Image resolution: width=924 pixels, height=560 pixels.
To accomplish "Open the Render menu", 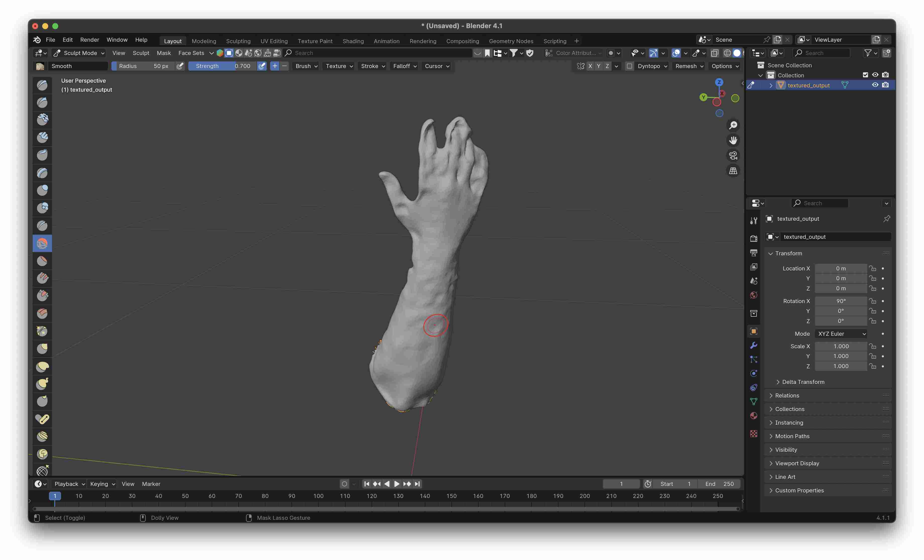I will (90, 40).
